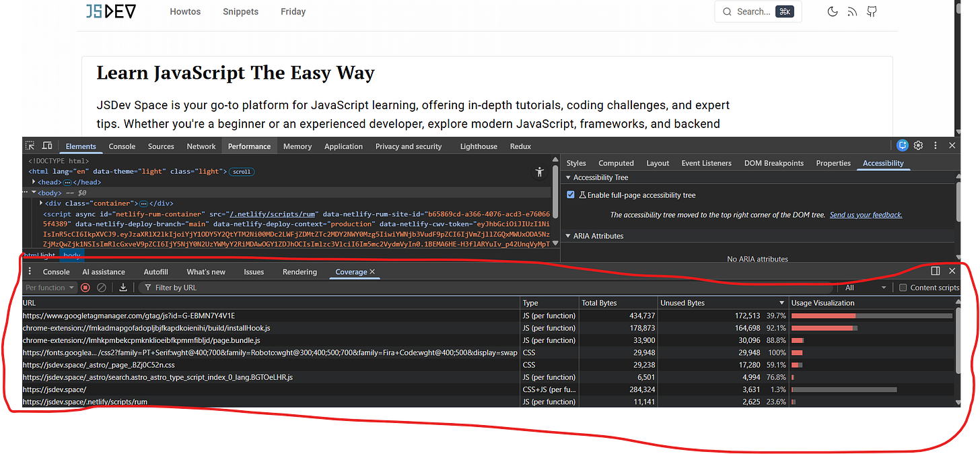Toggle drawer dock position icon

936,271
